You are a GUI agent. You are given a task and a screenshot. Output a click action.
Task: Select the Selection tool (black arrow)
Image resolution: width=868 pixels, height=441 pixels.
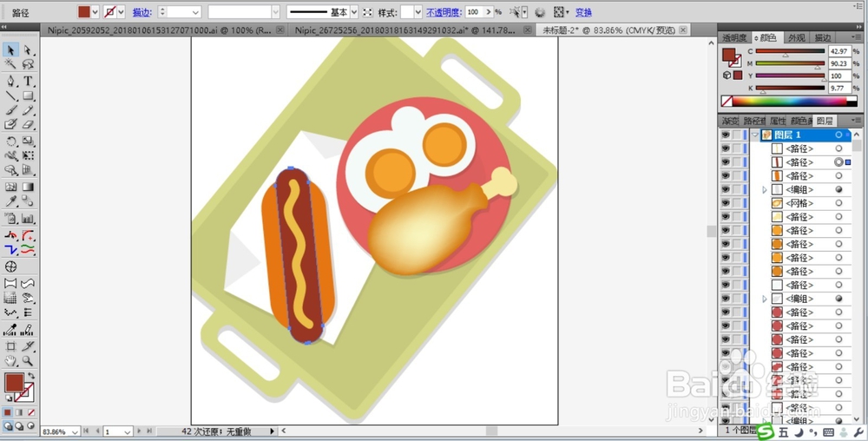[10, 50]
